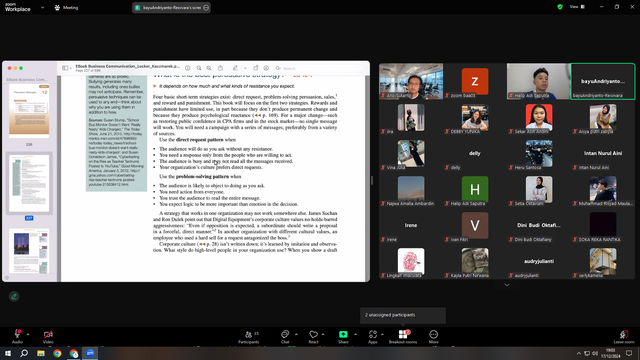640x360 pixels.
Task: Open the screen share options circle icon
Action: pos(206,7)
